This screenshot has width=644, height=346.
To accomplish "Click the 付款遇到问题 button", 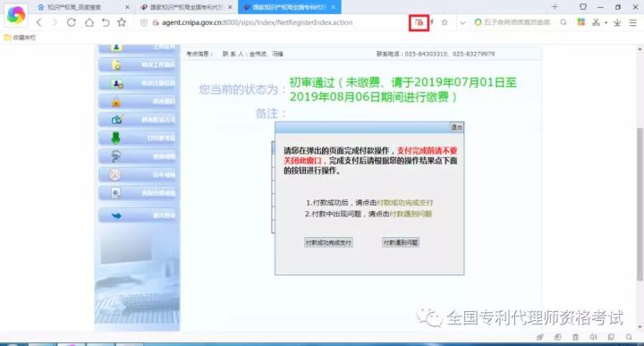I will coord(401,242).
